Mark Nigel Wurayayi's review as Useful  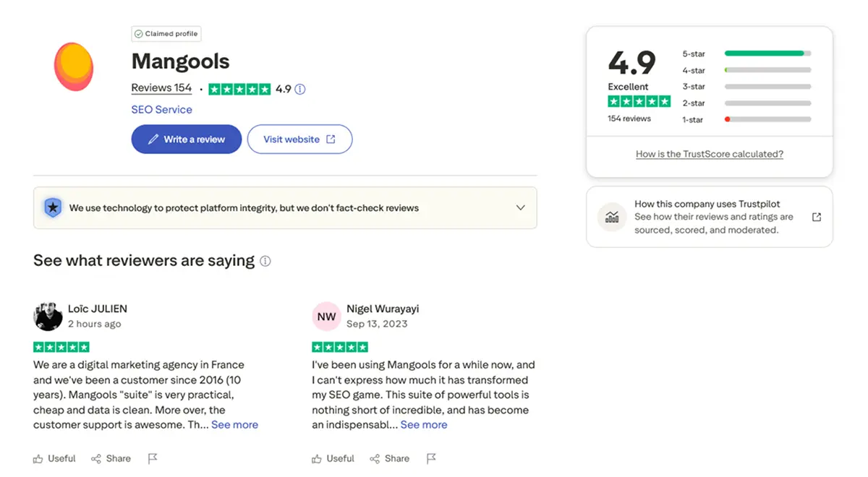(x=333, y=458)
